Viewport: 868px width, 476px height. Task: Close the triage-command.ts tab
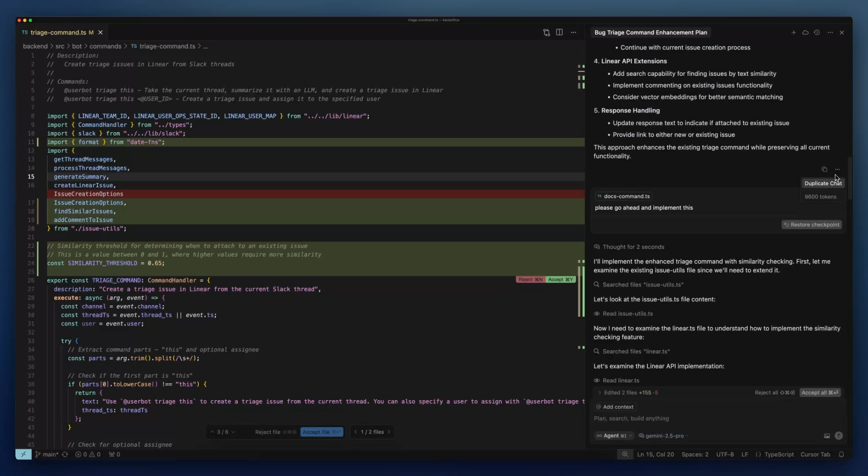click(x=101, y=33)
